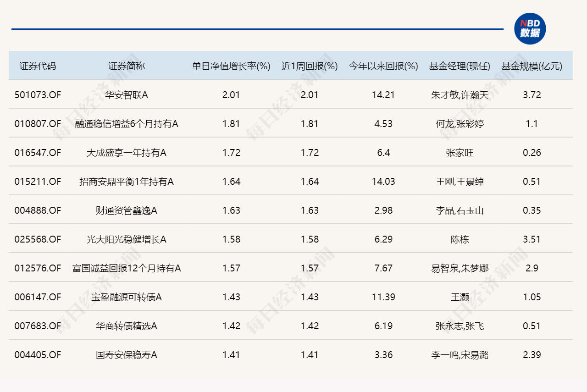Click fund name 华安智联A

[x=127, y=95]
